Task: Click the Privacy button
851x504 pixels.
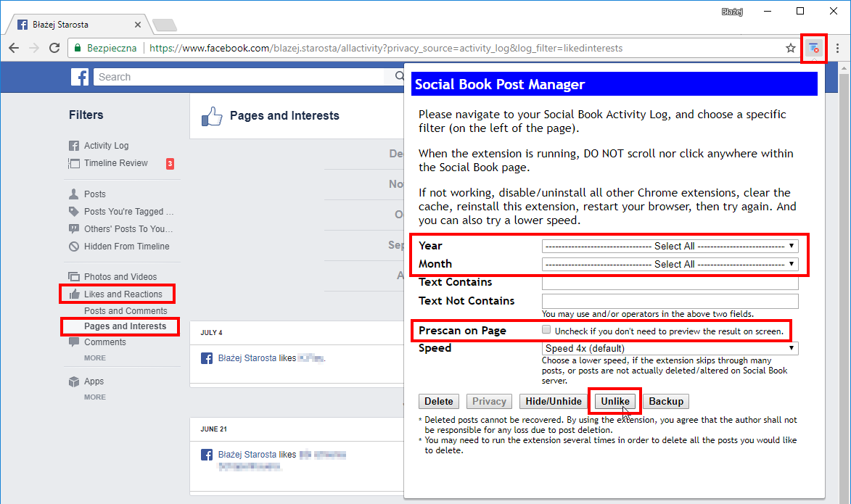Action: (x=489, y=402)
